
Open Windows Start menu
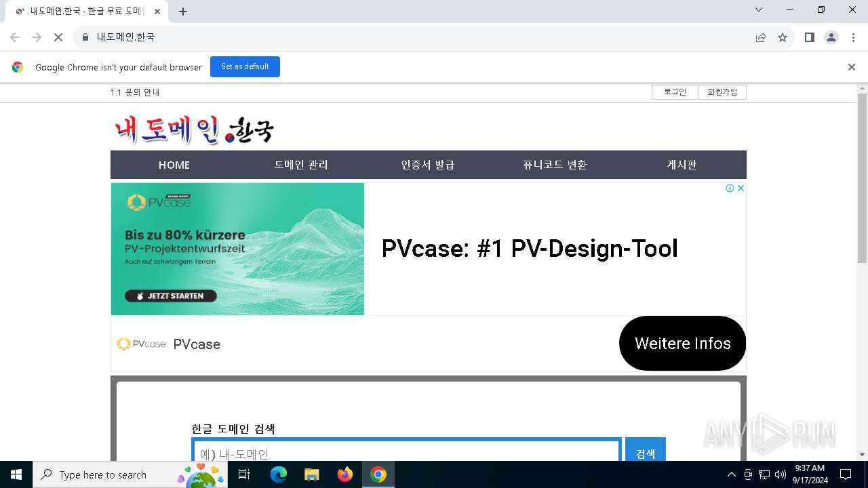click(16, 474)
